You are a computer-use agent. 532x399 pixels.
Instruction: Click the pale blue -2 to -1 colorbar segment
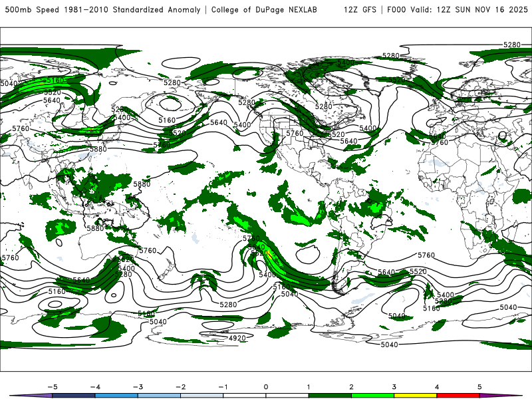202,396
